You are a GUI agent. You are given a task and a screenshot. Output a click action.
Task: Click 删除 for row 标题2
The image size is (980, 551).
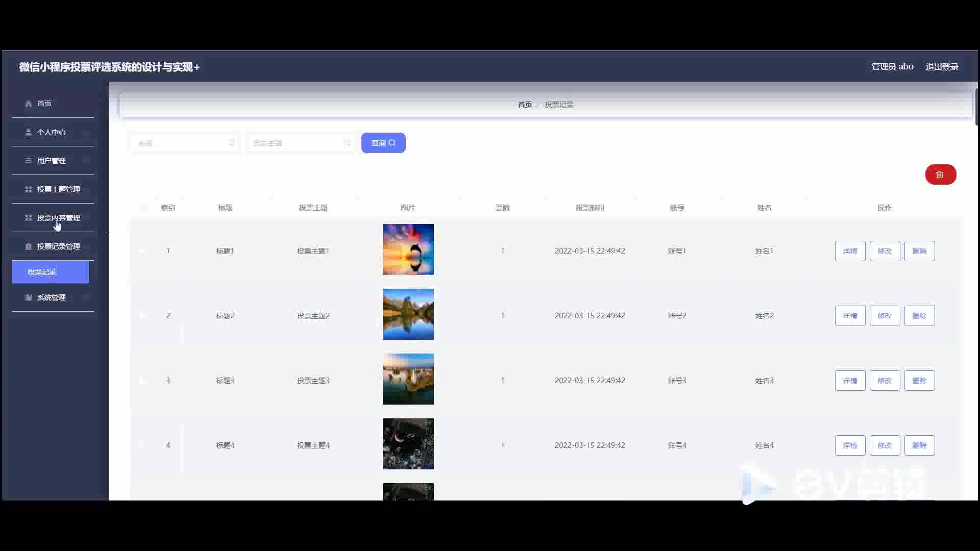(x=920, y=316)
